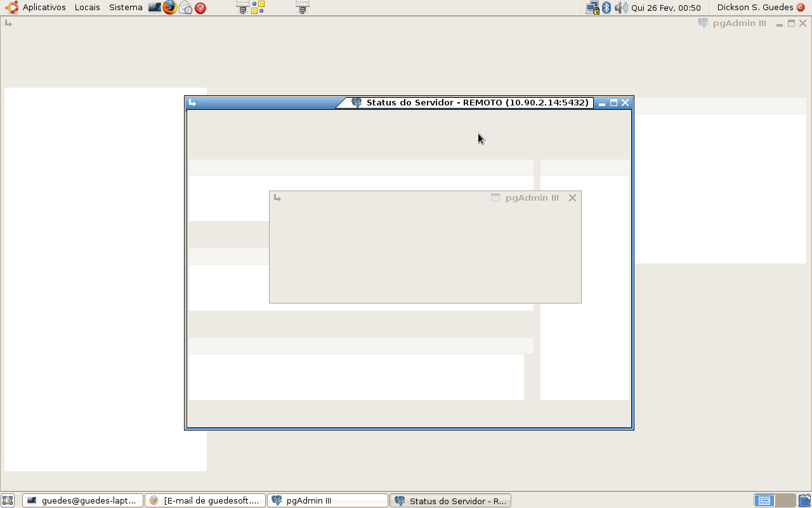
Task: Click the red Help question mark icon
Action: 200,8
